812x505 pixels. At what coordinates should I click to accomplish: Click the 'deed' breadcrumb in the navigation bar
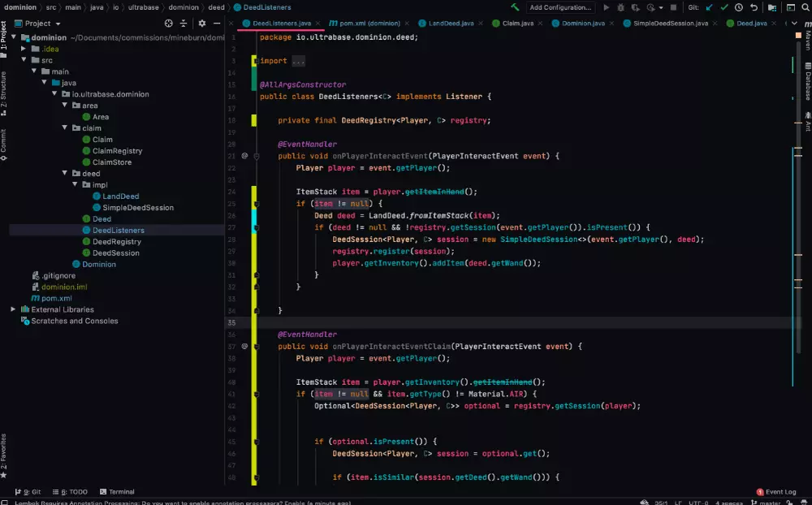217,7
